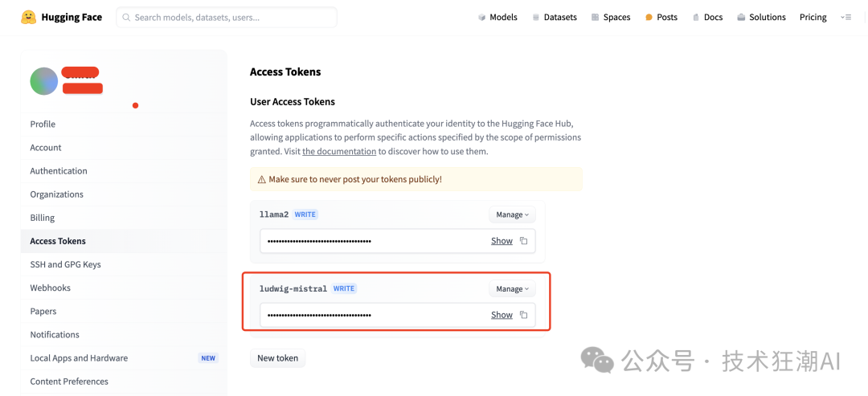Expand the Manage dropdown for llama2
Viewport: 868px width, 396px height.
pyautogui.click(x=512, y=214)
